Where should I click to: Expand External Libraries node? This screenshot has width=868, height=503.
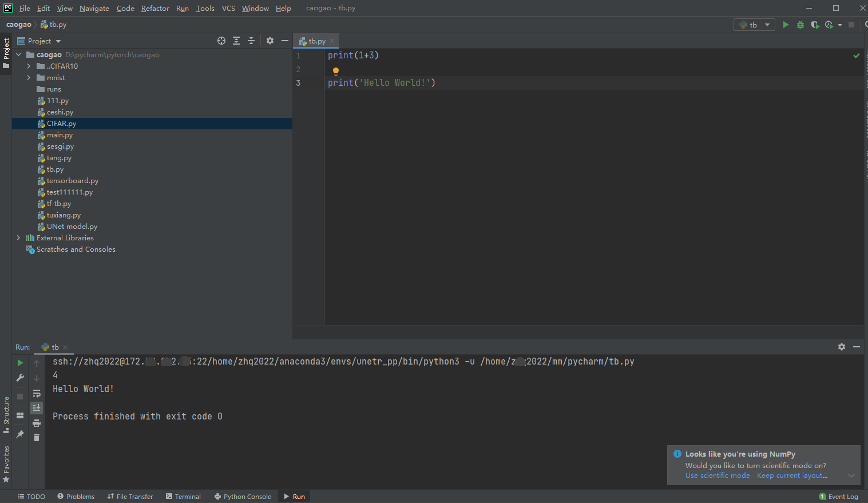click(x=18, y=238)
